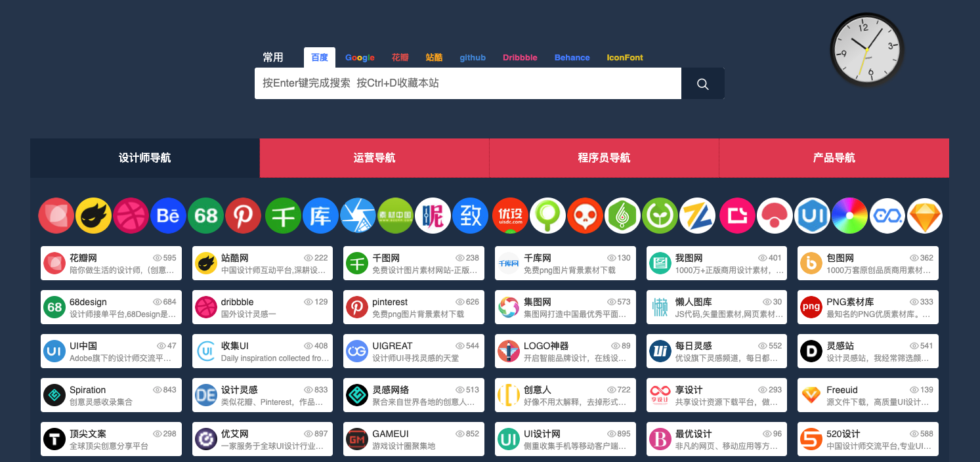Open the blue infinity loop round icon
Screen dimensions: 980x462
click(x=887, y=216)
